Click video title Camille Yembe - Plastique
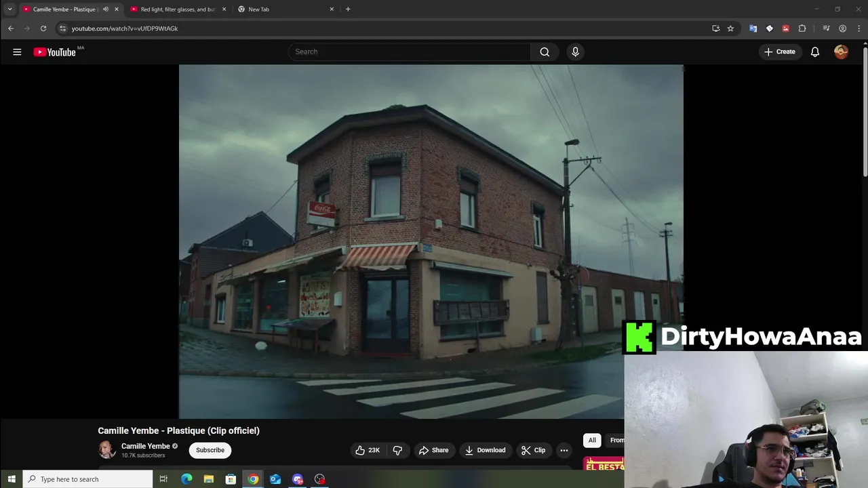This screenshot has height=488, width=868. 178,430
